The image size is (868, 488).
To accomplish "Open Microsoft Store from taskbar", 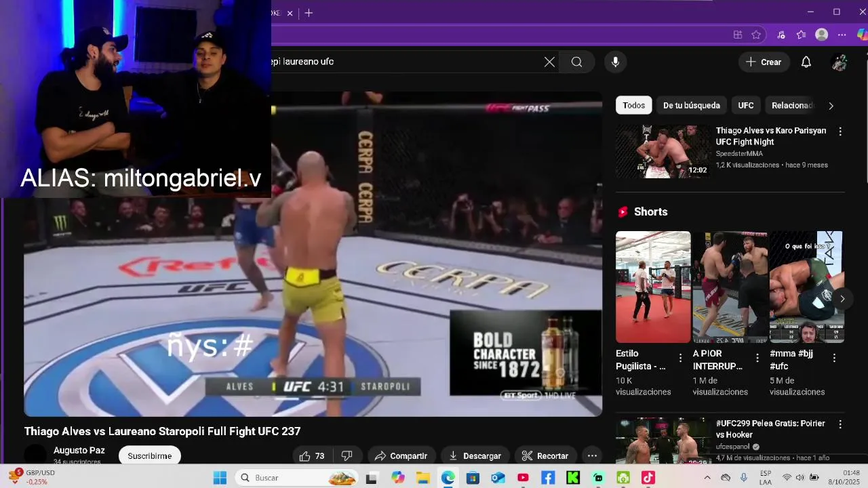I will [473, 478].
